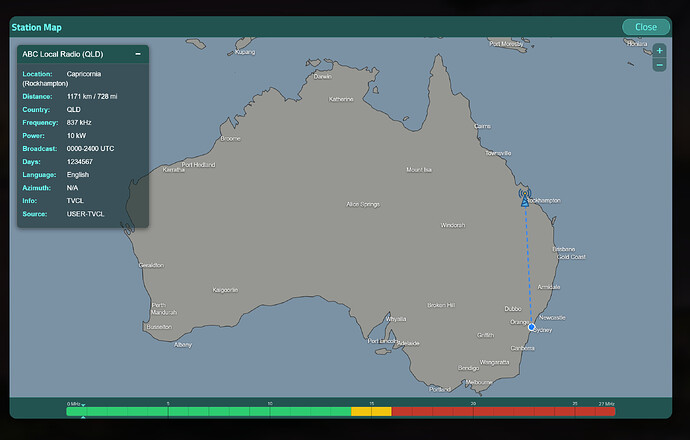
Task: Zoom in the map with plus button
Action: click(x=659, y=50)
